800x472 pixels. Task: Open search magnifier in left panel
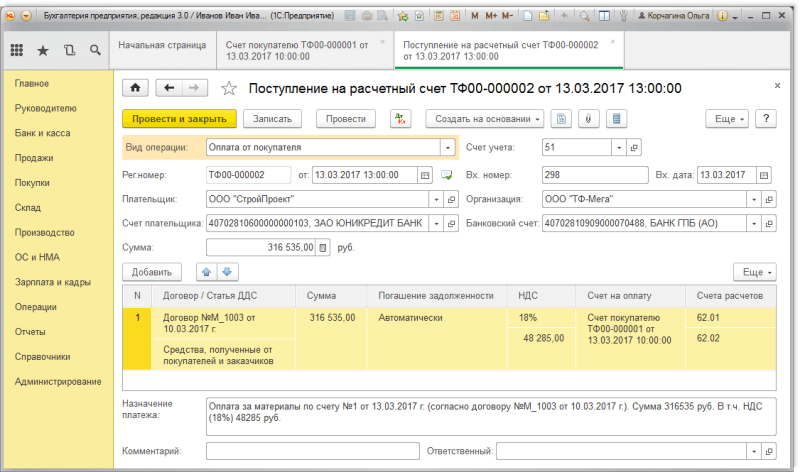coord(95,50)
